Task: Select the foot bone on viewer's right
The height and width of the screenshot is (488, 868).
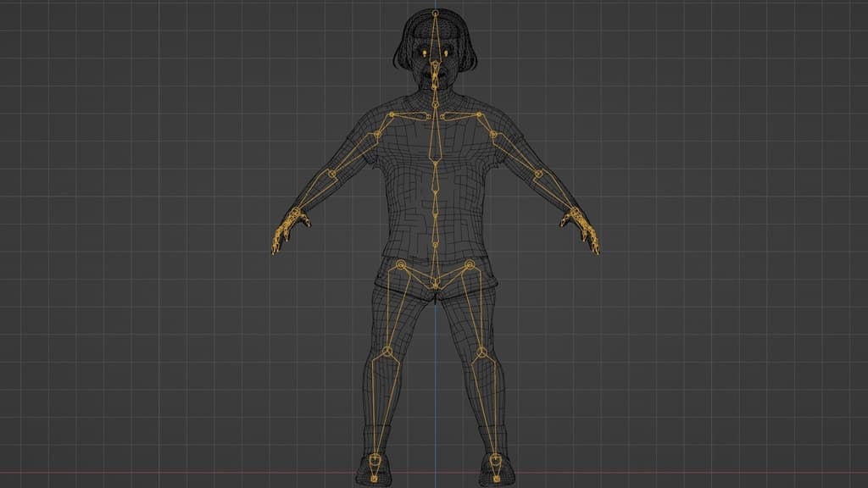Action: point(496,468)
